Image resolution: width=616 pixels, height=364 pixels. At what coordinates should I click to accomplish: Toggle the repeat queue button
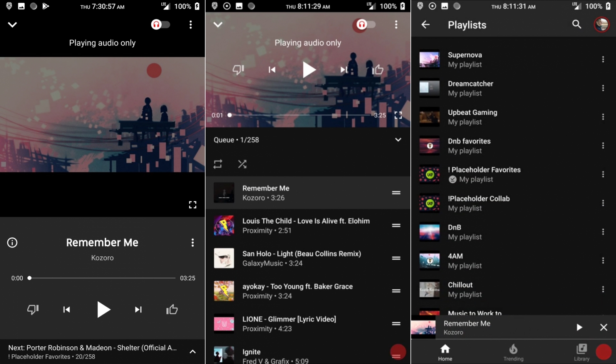(x=218, y=164)
